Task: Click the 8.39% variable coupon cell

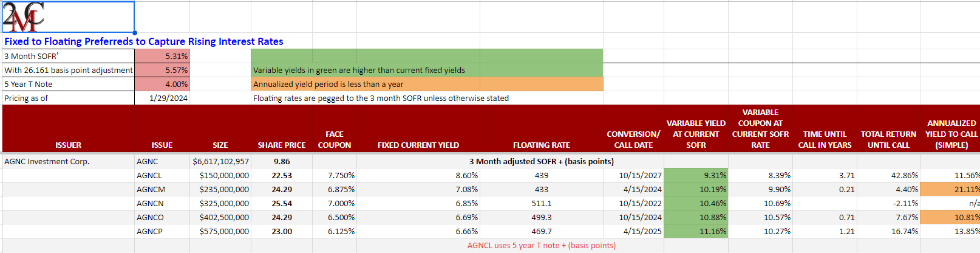Action: (x=760, y=175)
